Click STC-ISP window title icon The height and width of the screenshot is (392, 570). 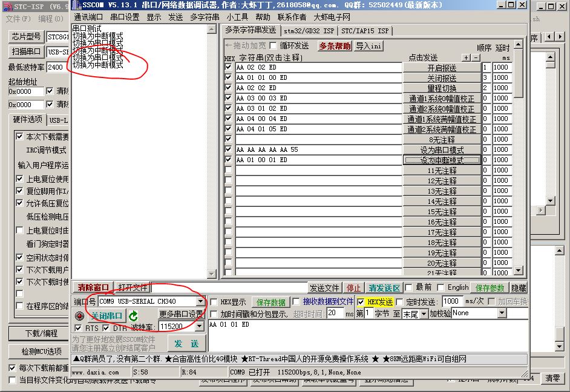pos(7,7)
